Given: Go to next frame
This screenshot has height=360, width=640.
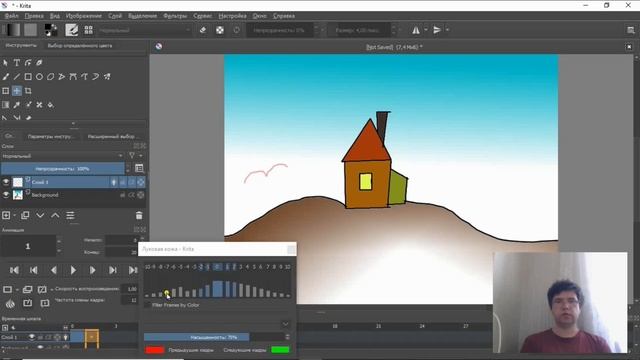Looking at the screenshot, I should 93,270.
